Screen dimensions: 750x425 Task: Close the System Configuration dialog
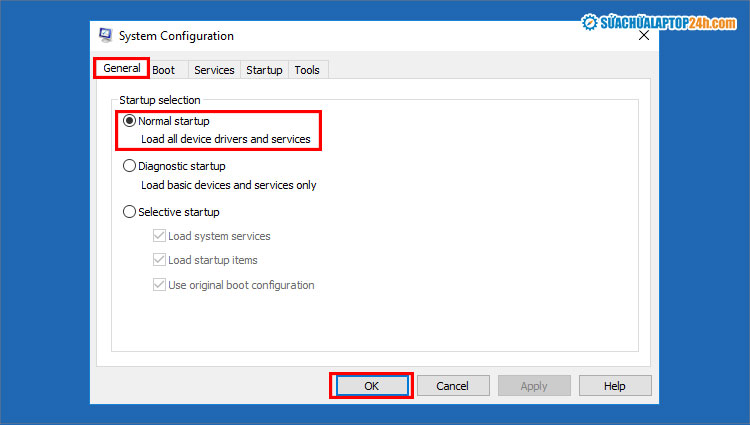644,35
